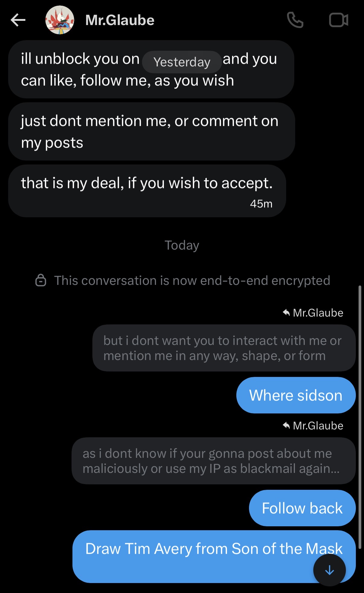Open quoted message about 'interact with me'

point(224,348)
